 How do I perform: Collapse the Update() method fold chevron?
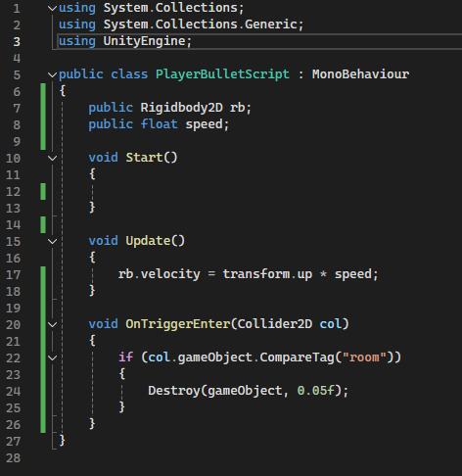[52, 241]
